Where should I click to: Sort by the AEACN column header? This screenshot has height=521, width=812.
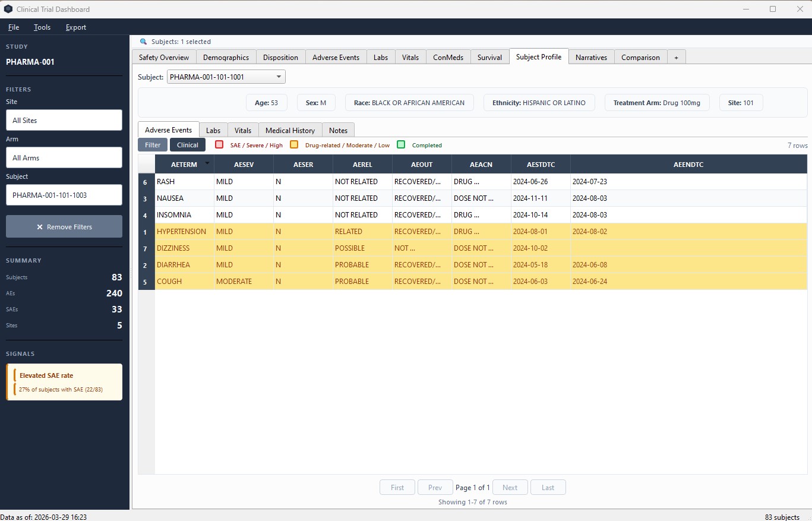point(482,164)
